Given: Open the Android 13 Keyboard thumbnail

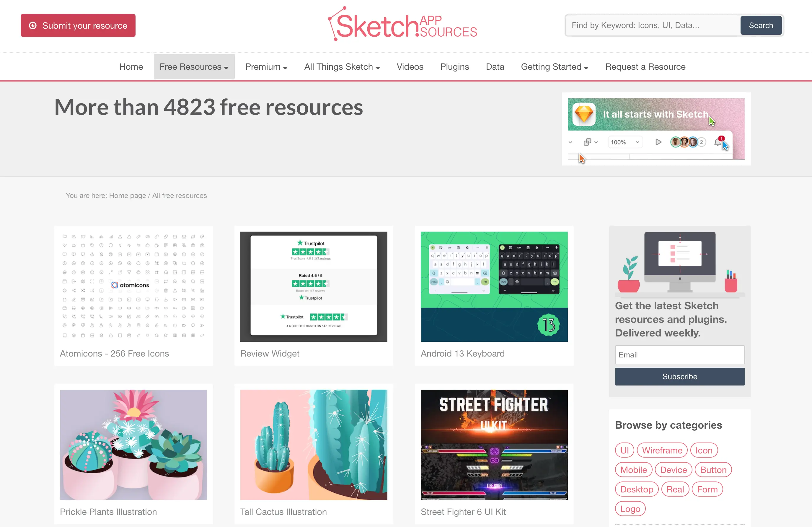Looking at the screenshot, I should (494, 286).
